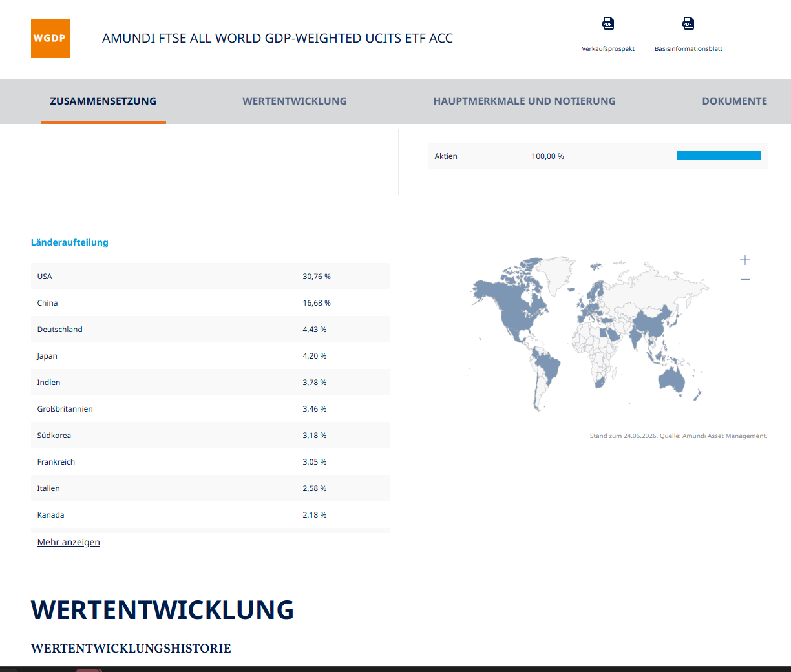Click the fund name title
Screen dimensions: 791x672
(x=277, y=38)
